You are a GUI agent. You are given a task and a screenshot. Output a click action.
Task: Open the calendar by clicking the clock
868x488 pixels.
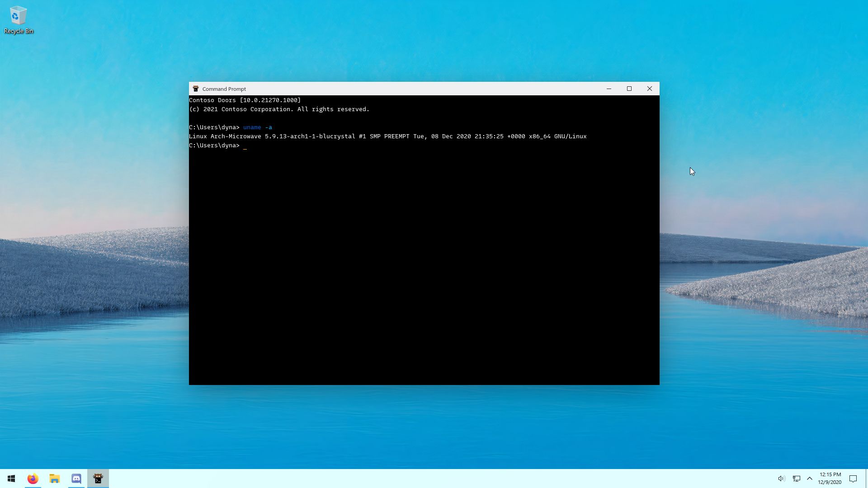830,478
